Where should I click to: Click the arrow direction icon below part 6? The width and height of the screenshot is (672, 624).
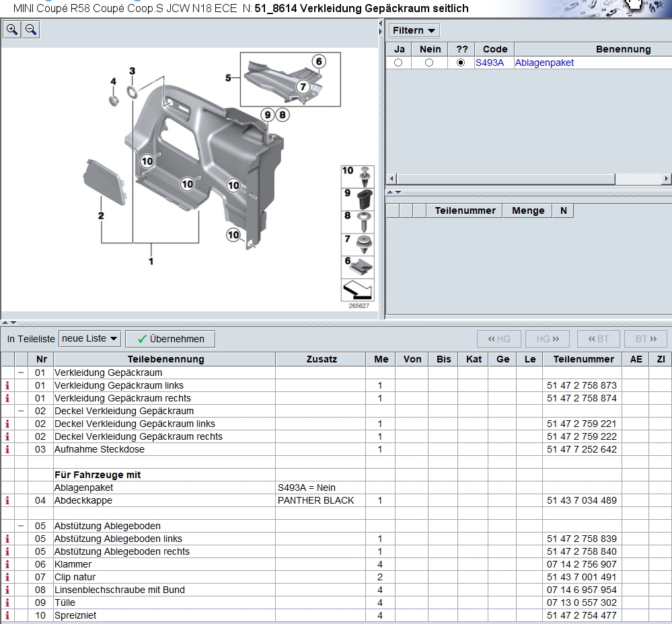(358, 290)
